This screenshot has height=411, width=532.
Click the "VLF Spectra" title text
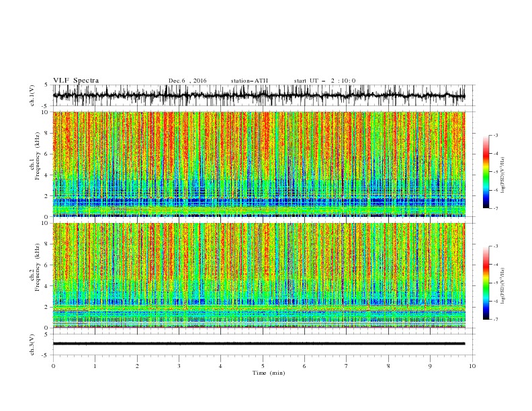tap(76, 81)
